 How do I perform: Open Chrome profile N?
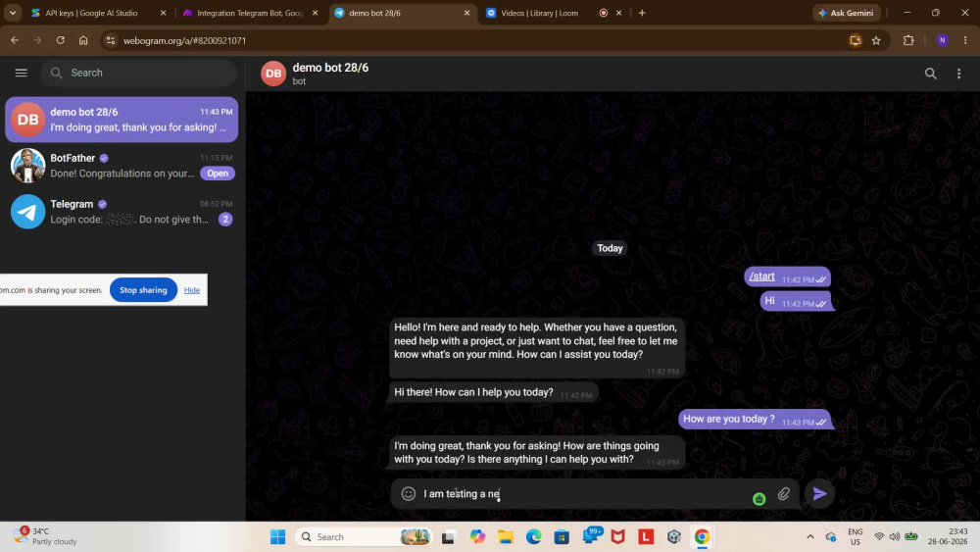pyautogui.click(x=943, y=40)
